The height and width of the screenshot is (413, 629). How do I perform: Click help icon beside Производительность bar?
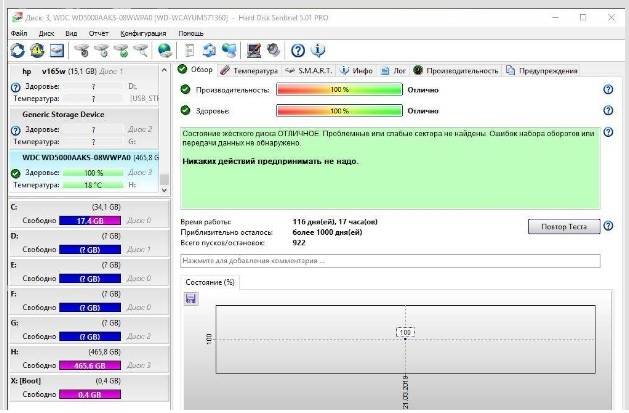(608, 89)
